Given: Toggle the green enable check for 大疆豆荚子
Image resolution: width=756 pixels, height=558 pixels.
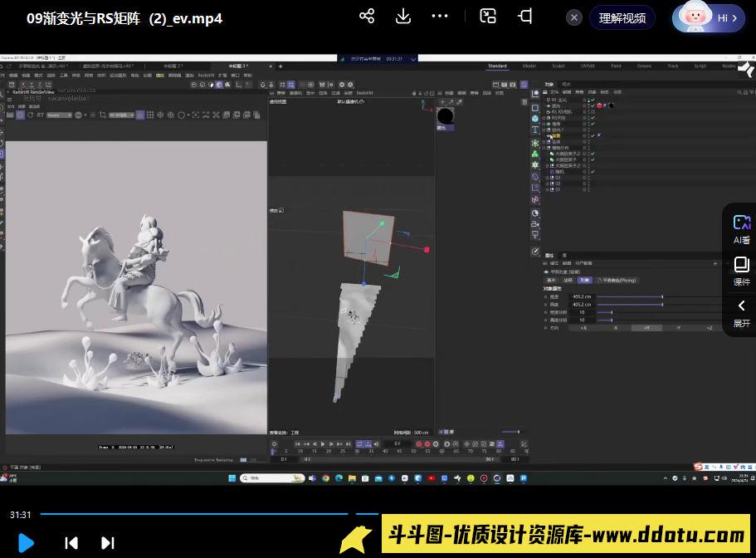Looking at the screenshot, I should (593, 159).
